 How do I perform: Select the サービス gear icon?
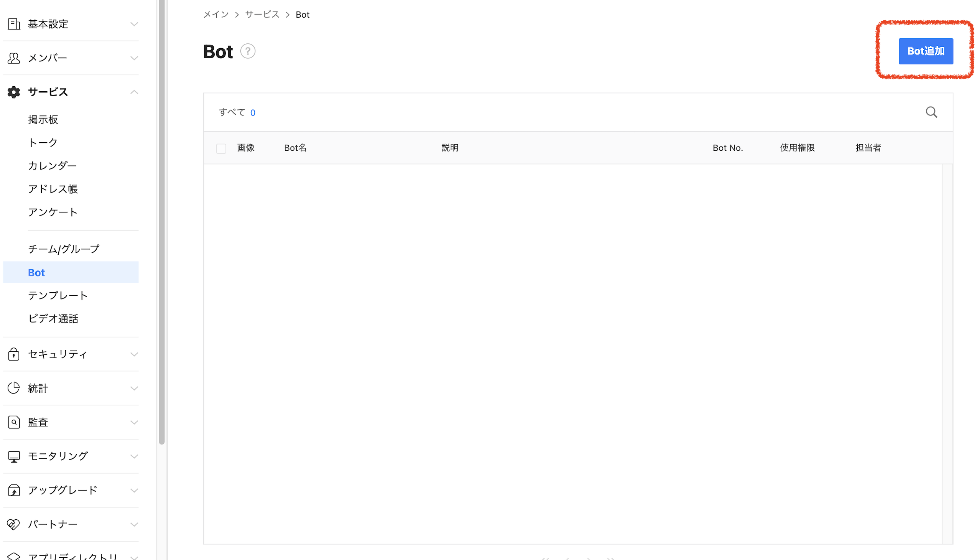point(14,92)
